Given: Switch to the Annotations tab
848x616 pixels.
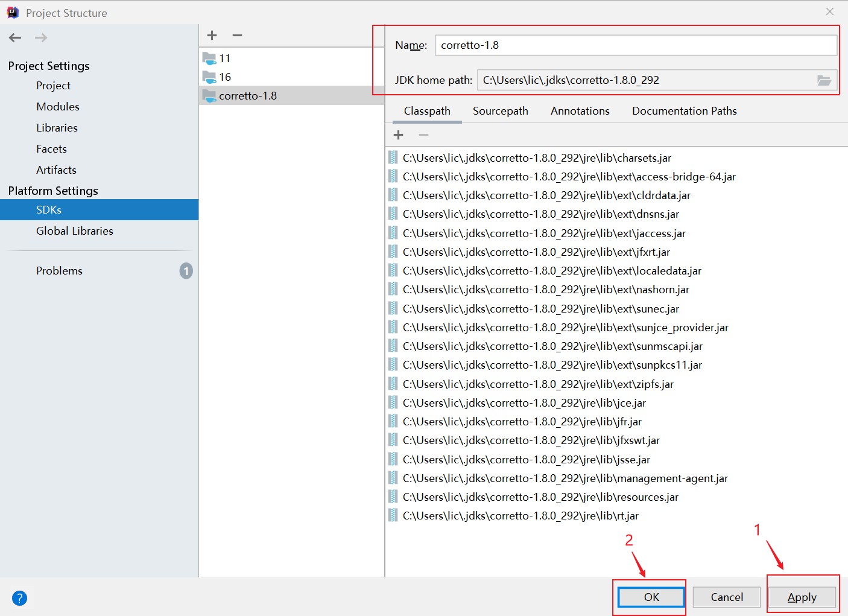Looking at the screenshot, I should pos(580,111).
